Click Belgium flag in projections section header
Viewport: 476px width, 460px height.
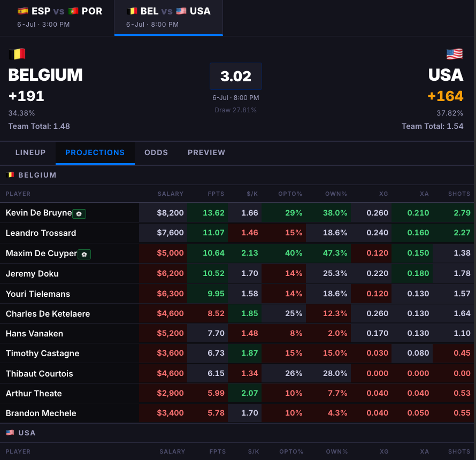(x=10, y=175)
